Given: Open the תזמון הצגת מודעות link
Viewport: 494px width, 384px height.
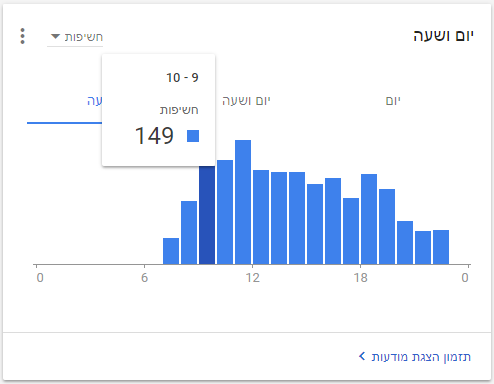Looking at the screenshot, I should pyautogui.click(x=421, y=357).
